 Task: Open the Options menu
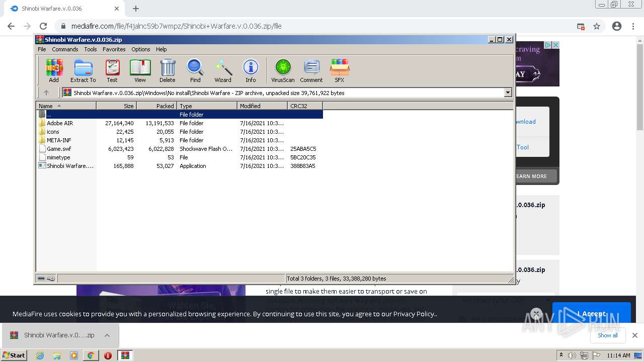point(141,49)
